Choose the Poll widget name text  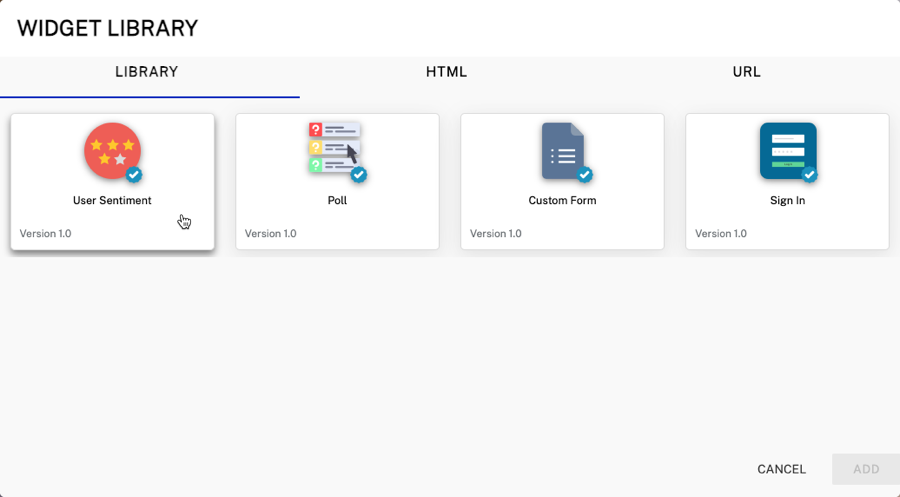337,200
